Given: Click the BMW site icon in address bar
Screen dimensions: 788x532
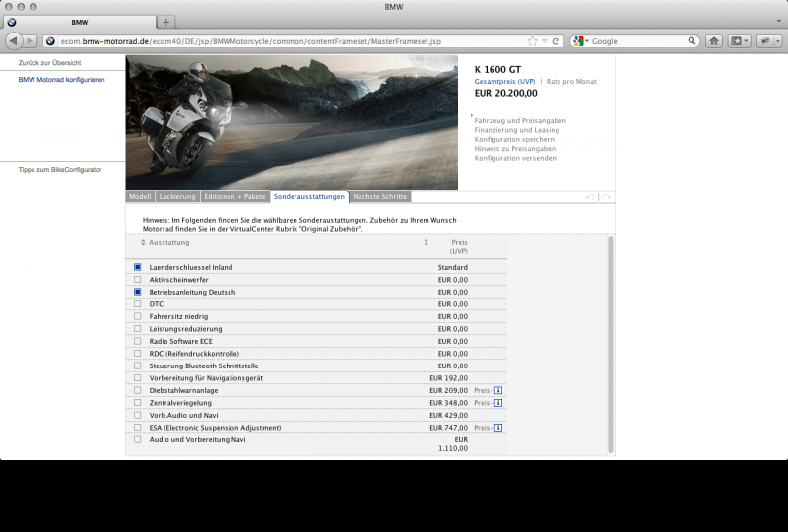Looking at the screenshot, I should [x=50, y=41].
